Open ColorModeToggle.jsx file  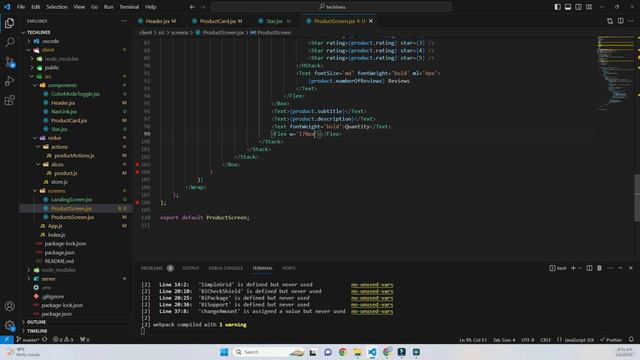[x=75, y=94]
